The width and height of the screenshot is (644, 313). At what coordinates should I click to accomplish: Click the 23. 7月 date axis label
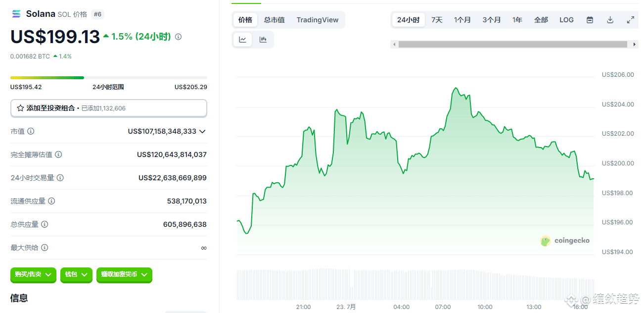pyautogui.click(x=346, y=307)
